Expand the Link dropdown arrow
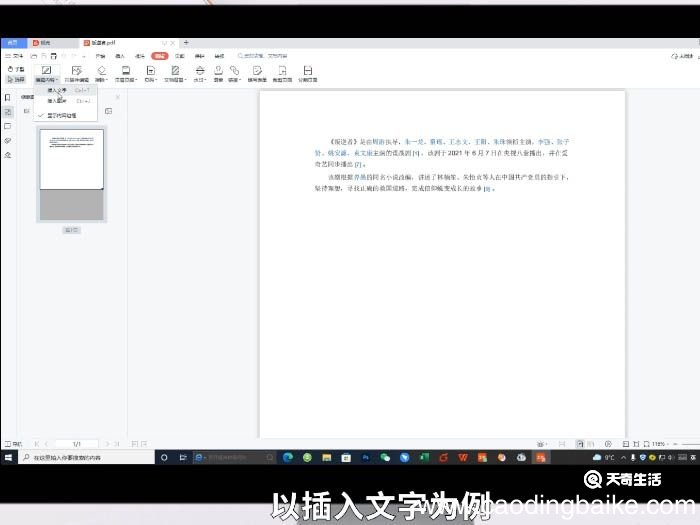The width and height of the screenshot is (700, 525). click(240, 80)
